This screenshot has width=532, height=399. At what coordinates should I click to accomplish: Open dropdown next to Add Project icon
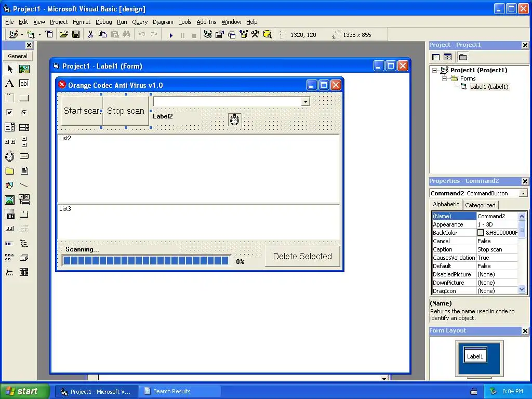[x=22, y=35]
